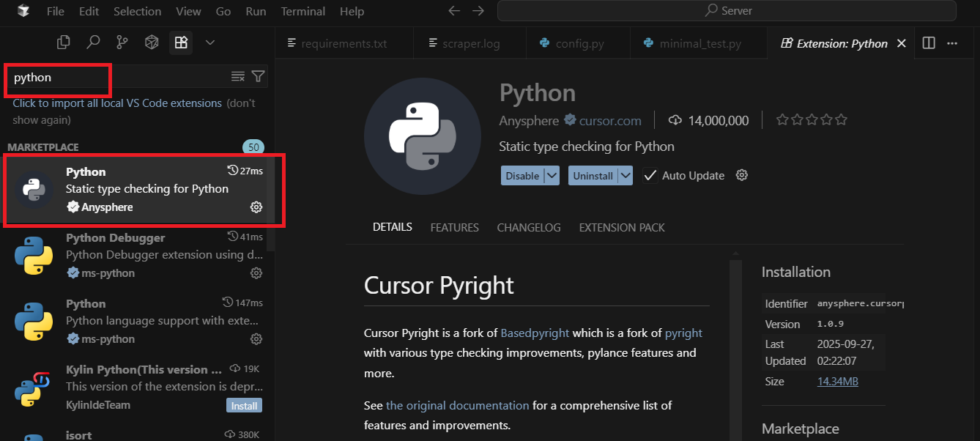Switch to requirements.txt tab
The image size is (980, 441).
344,43
